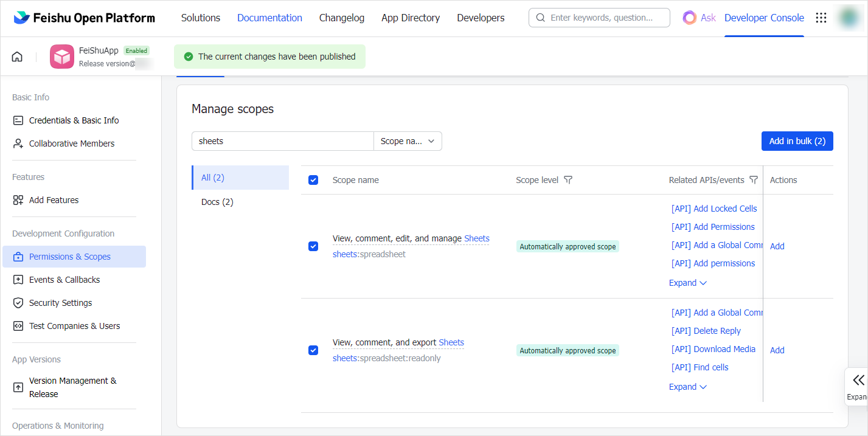868x436 pixels.
Task: Click the search magnifier icon
Action: [x=541, y=18]
